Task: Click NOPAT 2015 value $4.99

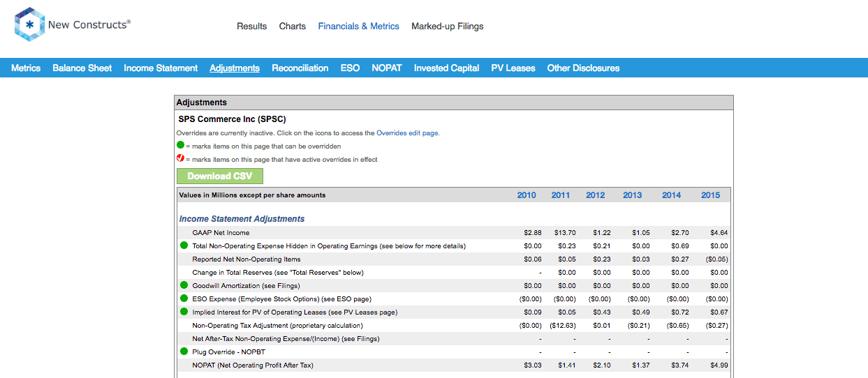Action: coord(719,365)
